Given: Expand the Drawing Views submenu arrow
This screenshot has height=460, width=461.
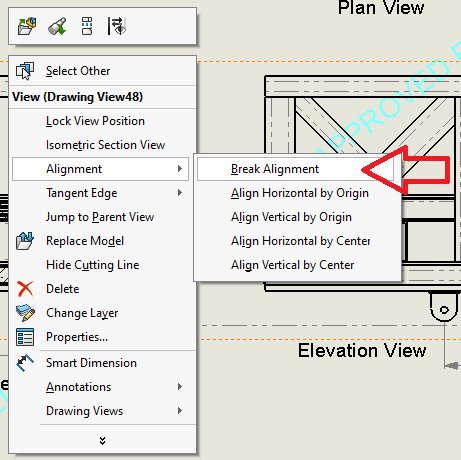Looking at the screenshot, I should click(180, 411).
